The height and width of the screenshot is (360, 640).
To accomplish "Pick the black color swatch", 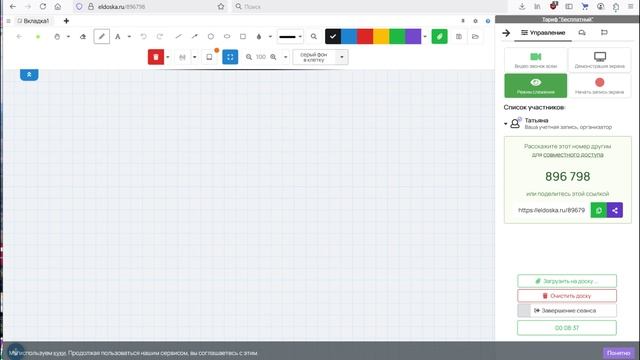I will [x=333, y=36].
